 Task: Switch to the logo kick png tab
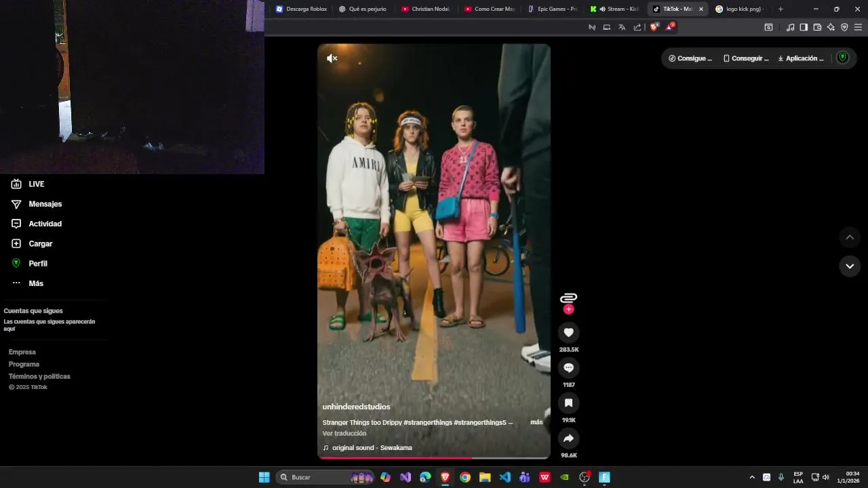click(740, 9)
